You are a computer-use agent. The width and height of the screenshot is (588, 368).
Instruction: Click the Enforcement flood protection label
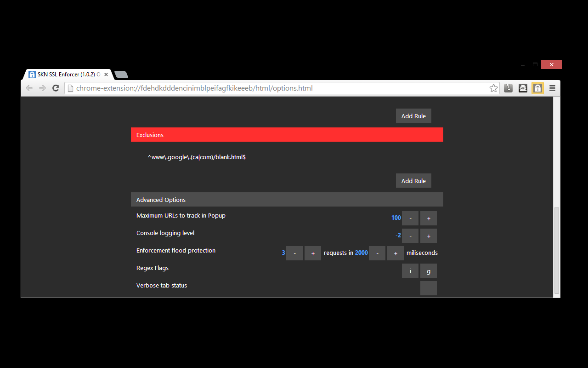pyautogui.click(x=176, y=251)
